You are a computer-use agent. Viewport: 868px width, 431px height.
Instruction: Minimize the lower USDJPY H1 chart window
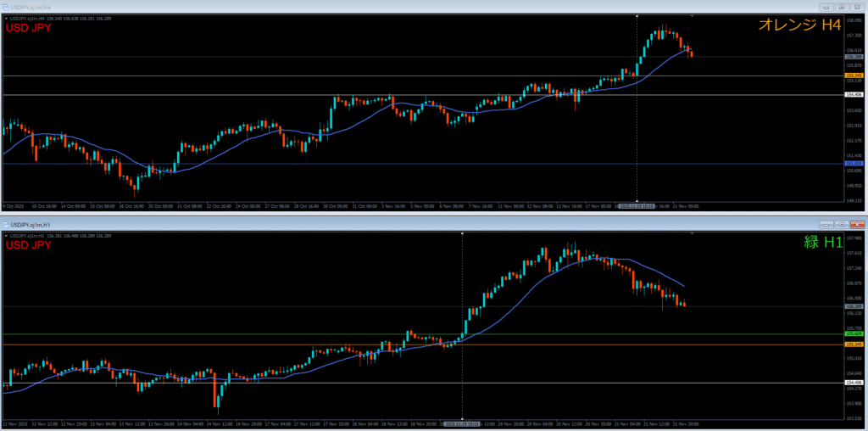tap(826, 224)
